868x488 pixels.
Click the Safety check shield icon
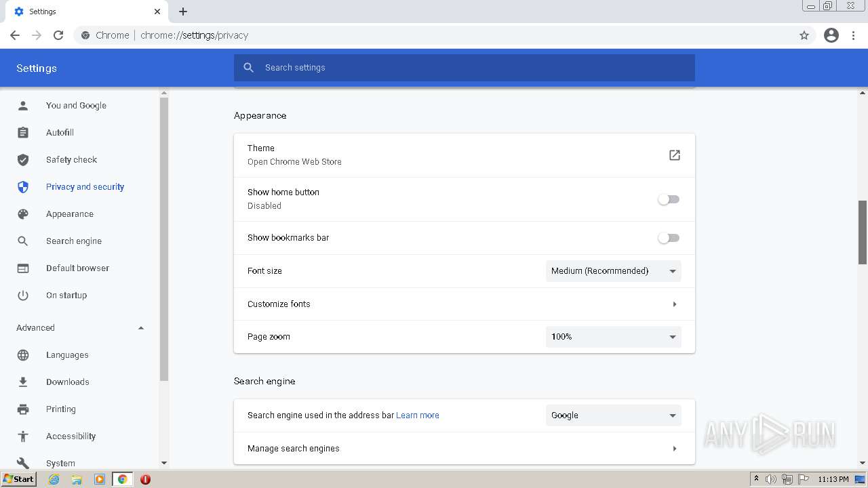[x=23, y=160]
